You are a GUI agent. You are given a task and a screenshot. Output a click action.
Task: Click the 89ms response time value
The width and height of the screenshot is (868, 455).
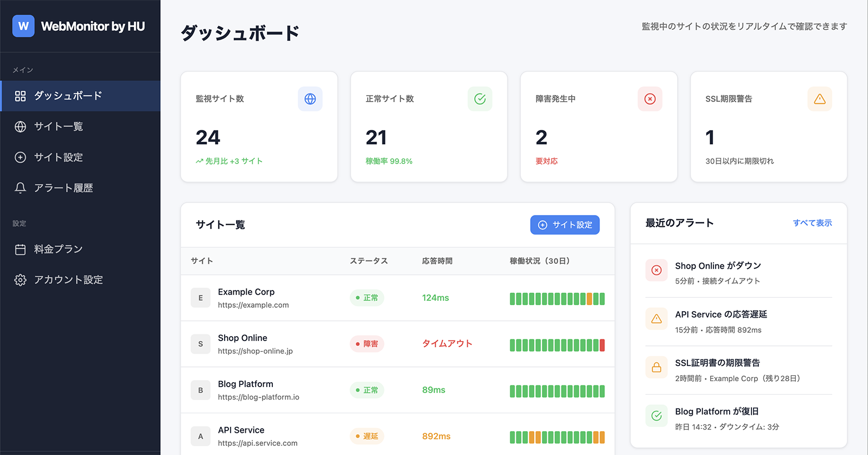pos(434,390)
